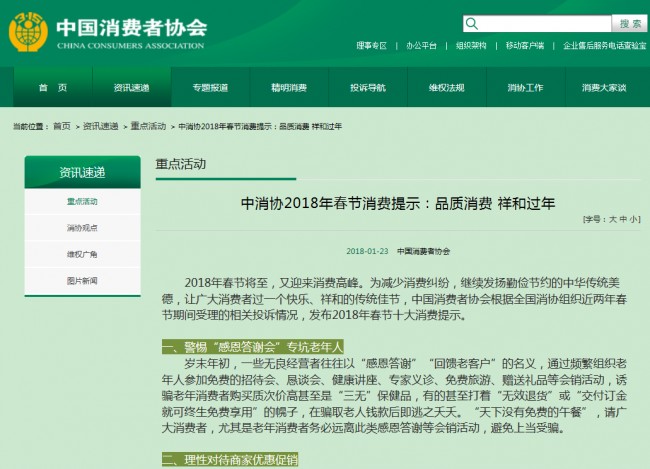Set font size to 中

pyautogui.click(x=623, y=219)
